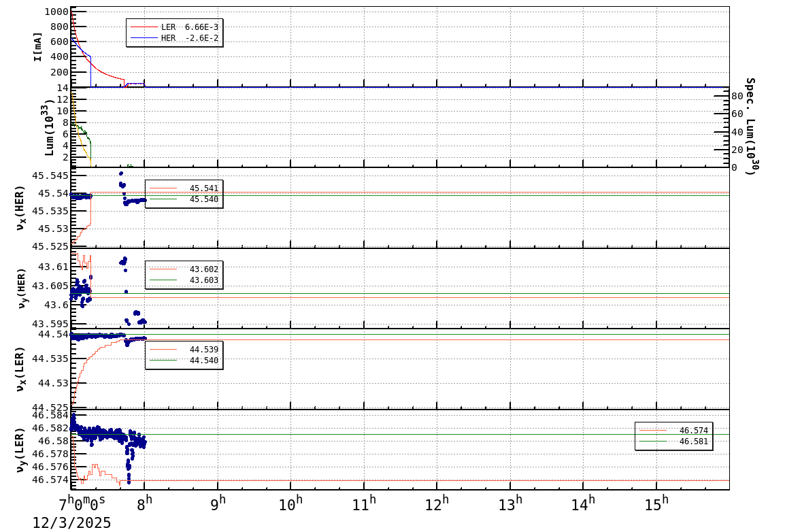Click the 12/3/2025 date label
Screen dimensions: 785x532
[x=71, y=523]
